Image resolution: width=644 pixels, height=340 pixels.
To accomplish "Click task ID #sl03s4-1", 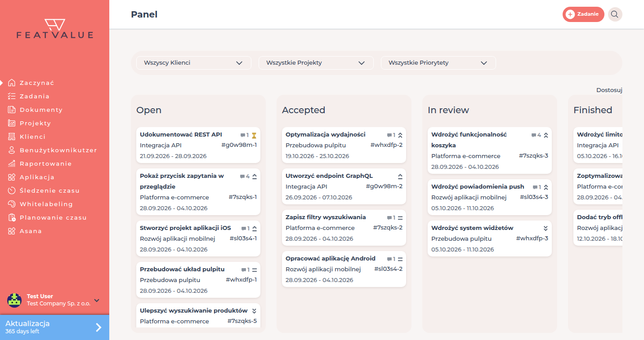I will pyautogui.click(x=243, y=238).
